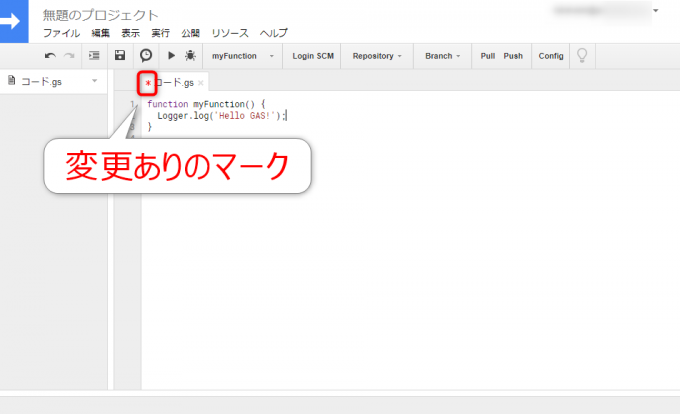Run the script with the play icon
The image size is (680, 414).
click(x=171, y=55)
